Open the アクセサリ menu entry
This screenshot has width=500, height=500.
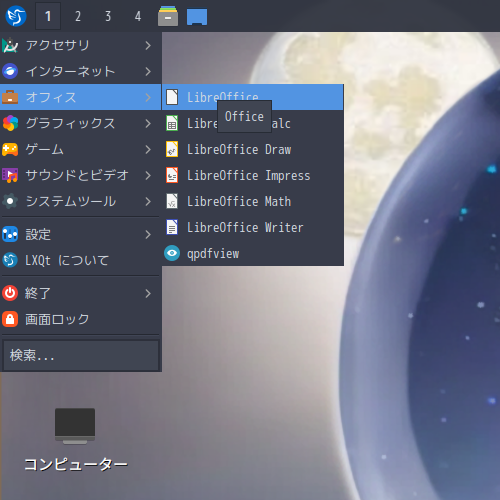click(x=81, y=45)
